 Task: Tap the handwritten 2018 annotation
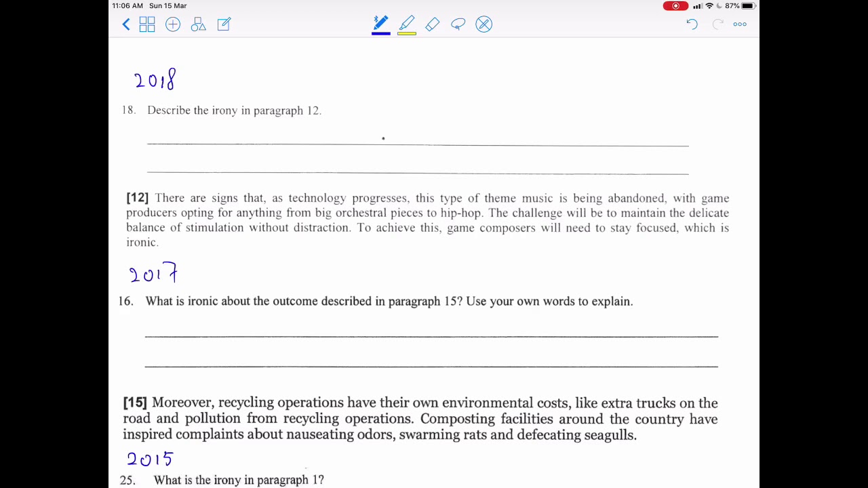155,79
